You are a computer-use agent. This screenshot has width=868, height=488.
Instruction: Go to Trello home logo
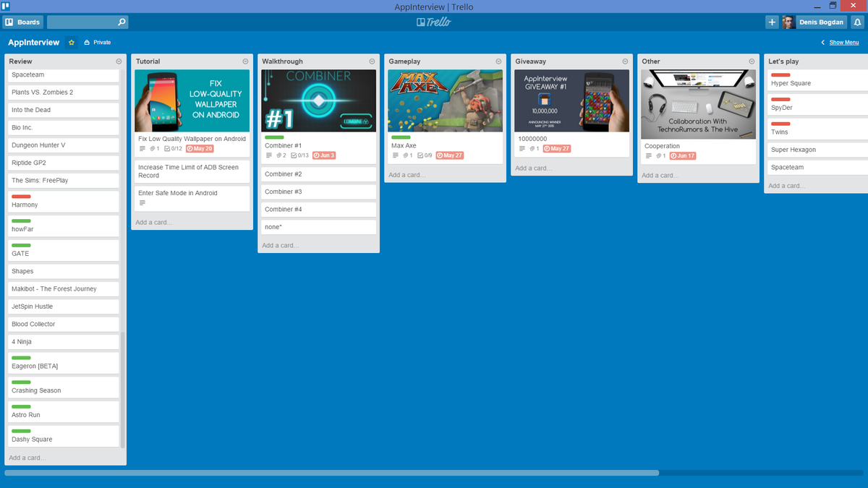pyautogui.click(x=434, y=22)
